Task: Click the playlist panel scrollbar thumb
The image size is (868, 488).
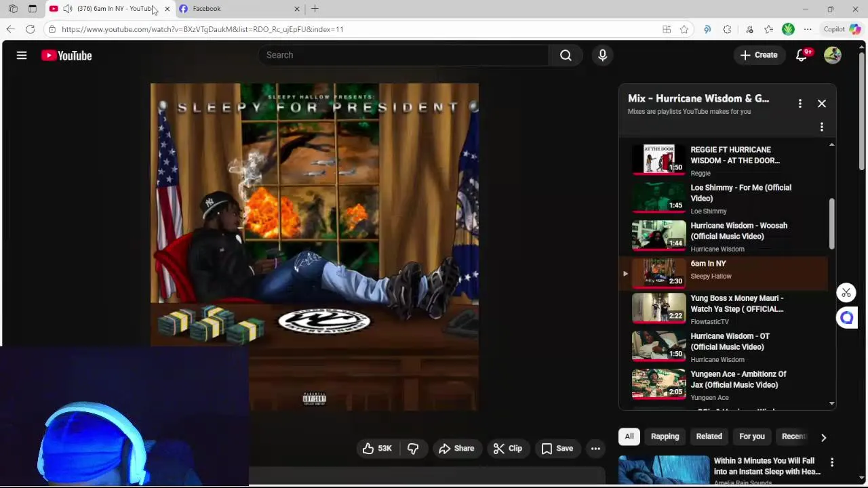Action: pos(832,224)
